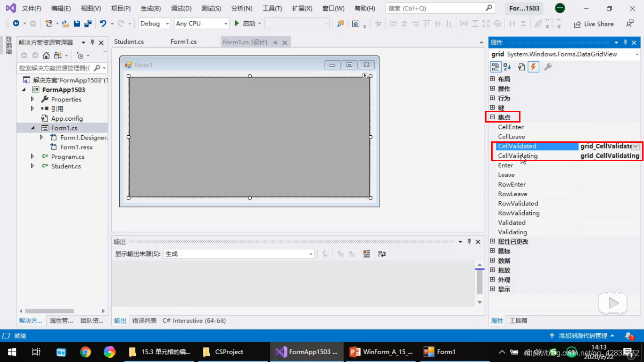Pin the output panel

(x=469, y=242)
